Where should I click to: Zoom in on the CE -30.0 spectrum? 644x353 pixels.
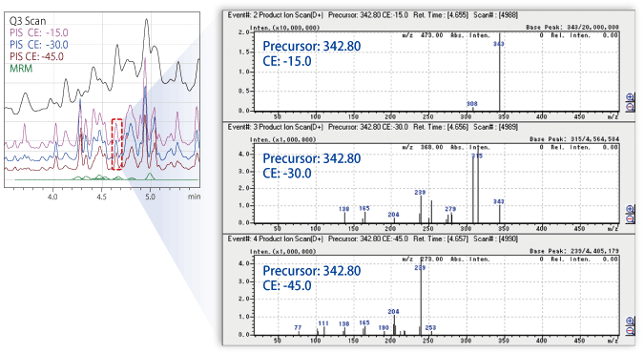tap(630, 210)
